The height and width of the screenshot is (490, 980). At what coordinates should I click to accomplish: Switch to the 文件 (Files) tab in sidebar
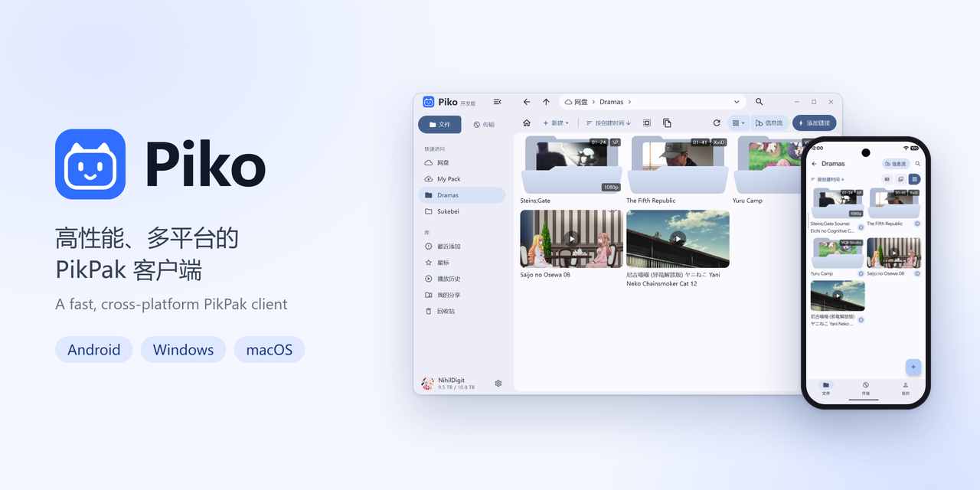point(439,124)
